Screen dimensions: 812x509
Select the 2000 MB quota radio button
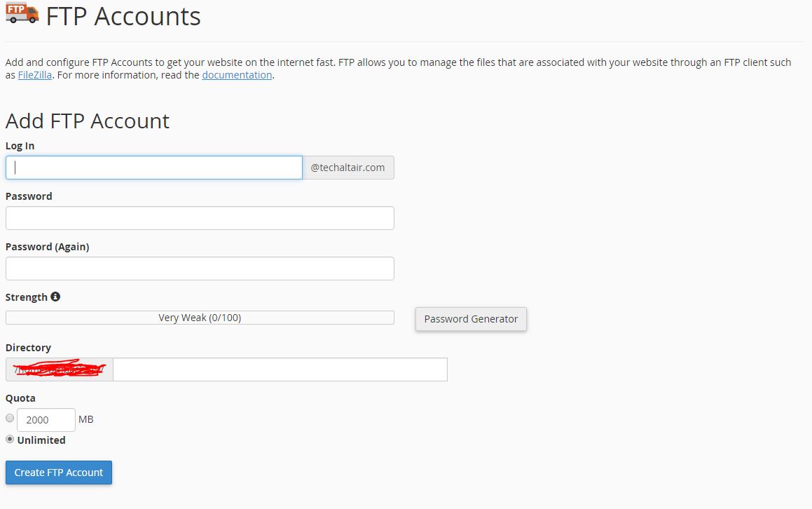pyautogui.click(x=10, y=418)
